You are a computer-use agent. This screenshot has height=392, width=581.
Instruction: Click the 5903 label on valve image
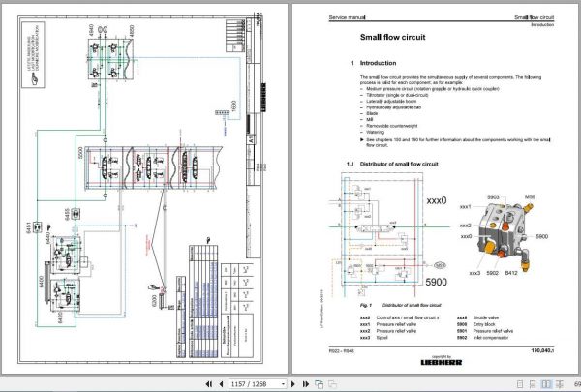(x=493, y=197)
